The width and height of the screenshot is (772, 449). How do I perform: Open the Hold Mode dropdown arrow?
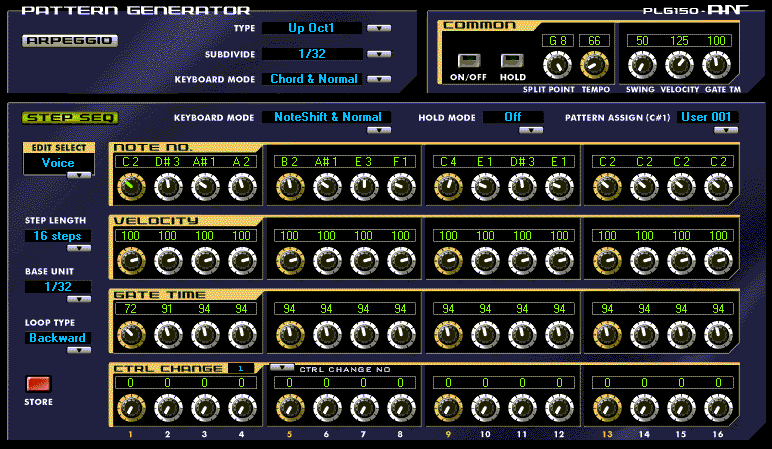point(531,130)
